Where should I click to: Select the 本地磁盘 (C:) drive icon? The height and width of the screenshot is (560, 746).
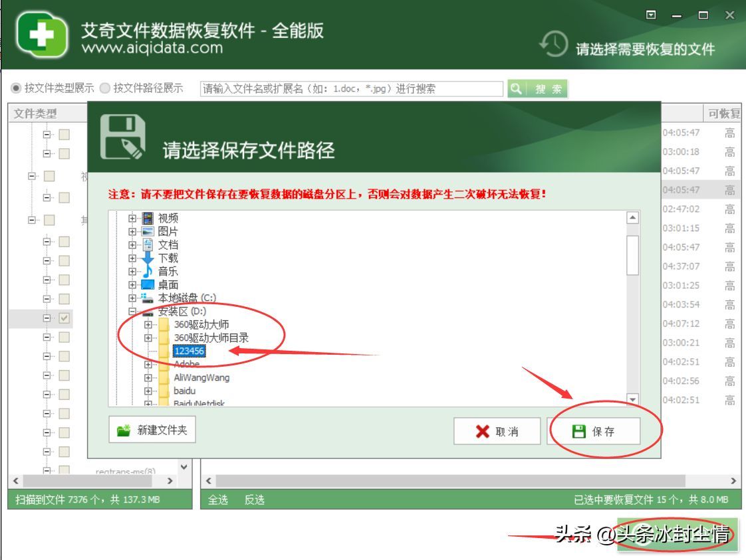[x=148, y=298]
